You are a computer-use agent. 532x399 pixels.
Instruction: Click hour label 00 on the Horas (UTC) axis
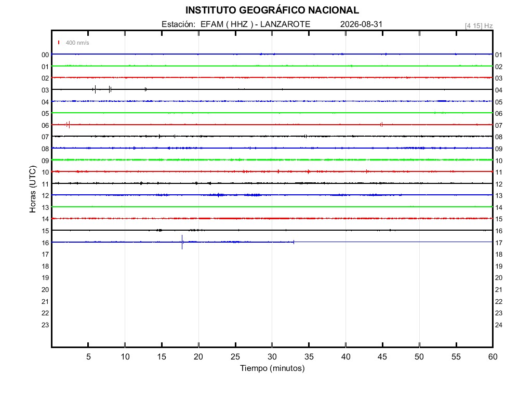(x=45, y=55)
